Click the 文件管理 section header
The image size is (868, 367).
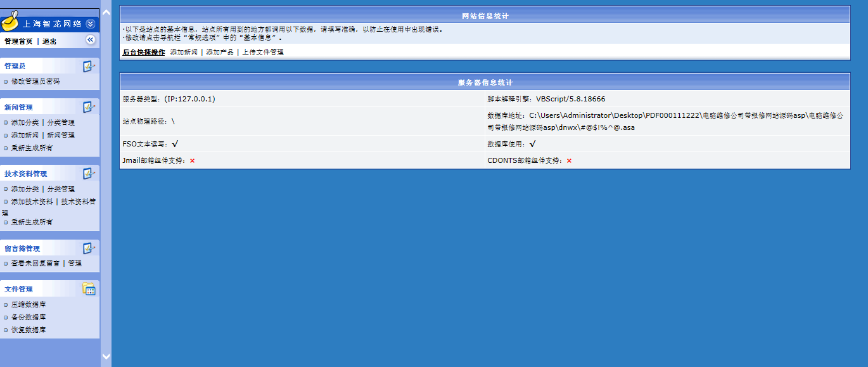pyautogui.click(x=18, y=290)
